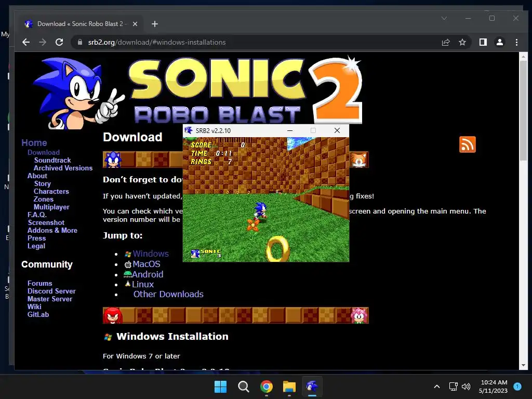532x399 pixels.
Task: Click the Tails face icon on divider bar
Action: point(360,159)
